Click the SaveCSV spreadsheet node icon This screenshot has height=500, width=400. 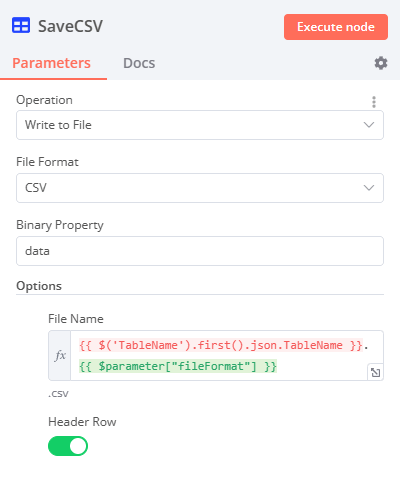21,25
